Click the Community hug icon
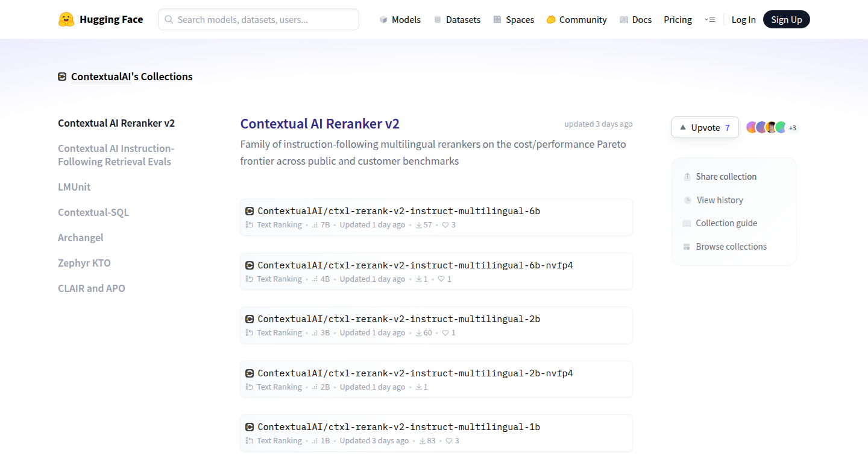 pos(550,19)
